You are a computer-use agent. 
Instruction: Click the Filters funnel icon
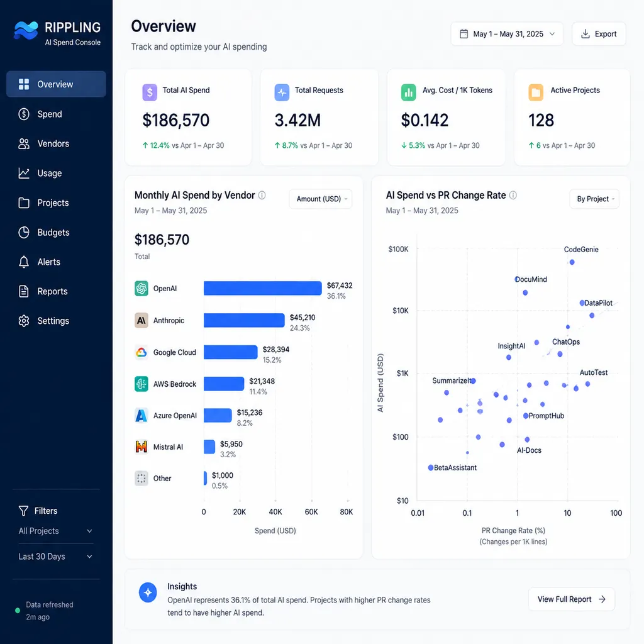click(23, 511)
